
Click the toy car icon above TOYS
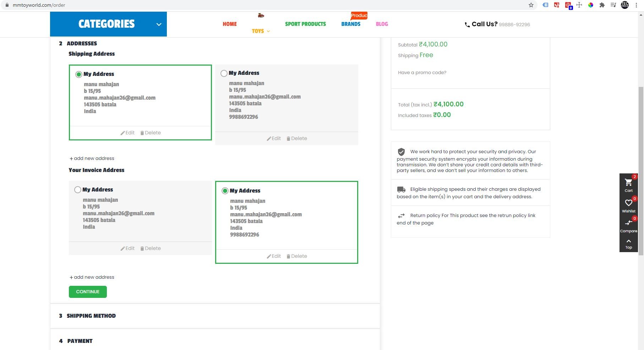click(x=261, y=15)
